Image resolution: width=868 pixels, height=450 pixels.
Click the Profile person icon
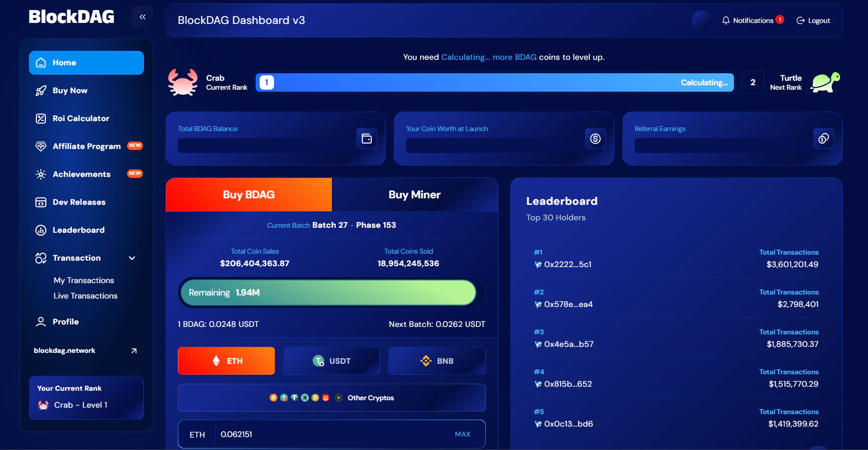pyautogui.click(x=41, y=322)
